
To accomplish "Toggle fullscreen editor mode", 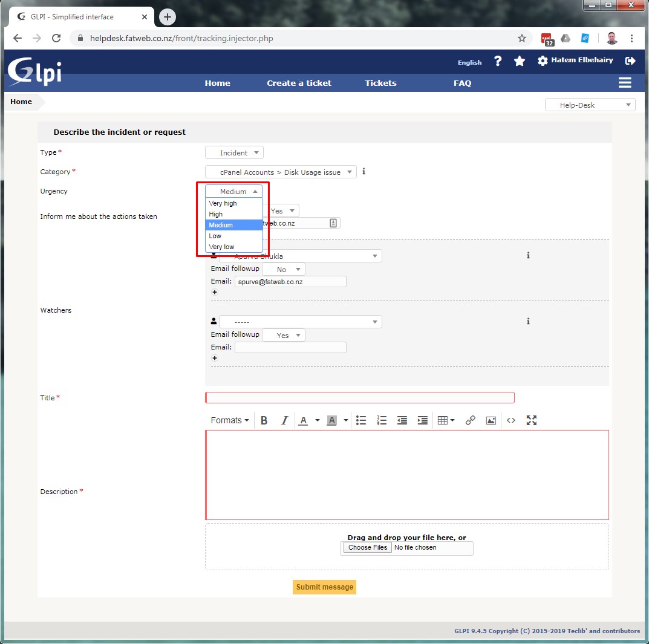I will pyautogui.click(x=532, y=420).
